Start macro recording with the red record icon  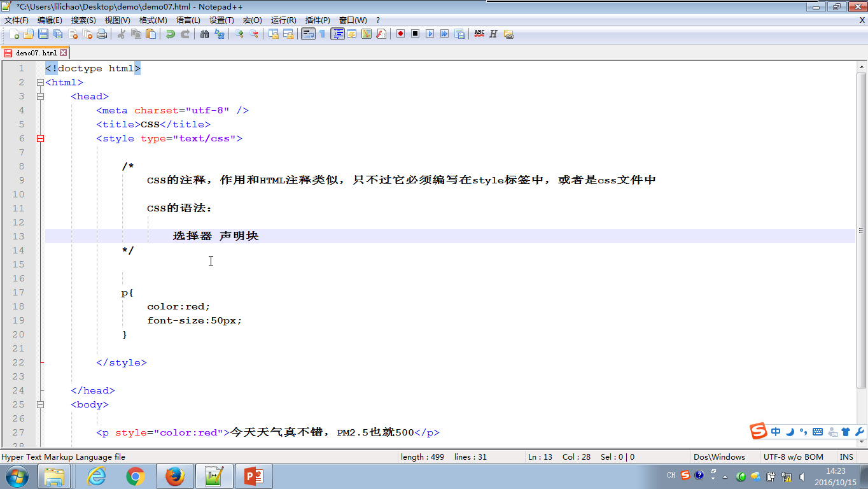400,34
